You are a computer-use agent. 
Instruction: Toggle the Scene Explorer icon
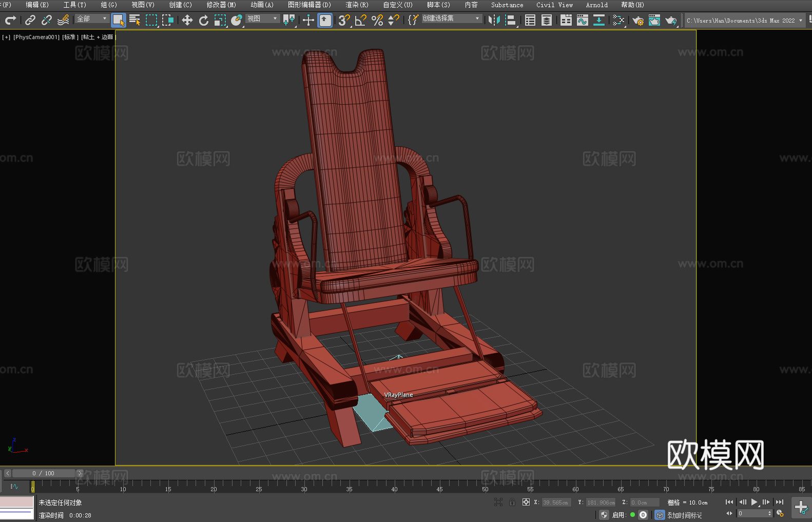click(530, 21)
